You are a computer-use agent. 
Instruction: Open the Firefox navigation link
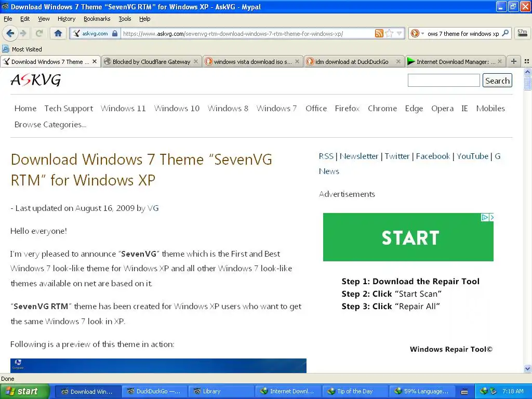click(x=347, y=108)
